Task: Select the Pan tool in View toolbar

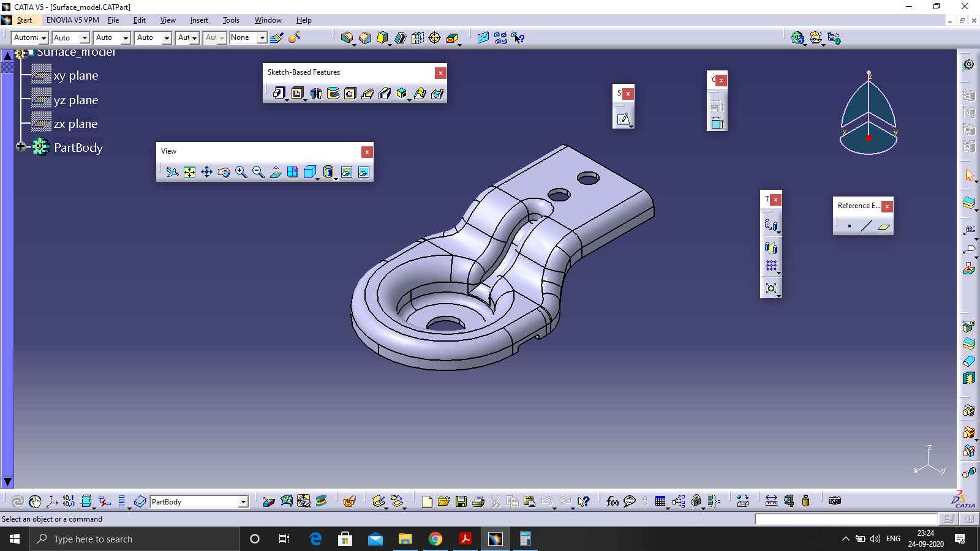Action: 206,172
